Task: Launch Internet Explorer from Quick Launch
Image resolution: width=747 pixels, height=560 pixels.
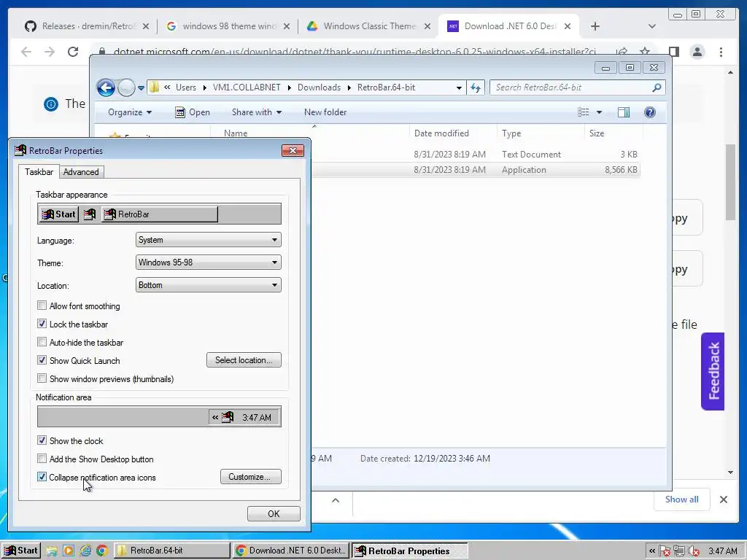Action: tap(85, 551)
